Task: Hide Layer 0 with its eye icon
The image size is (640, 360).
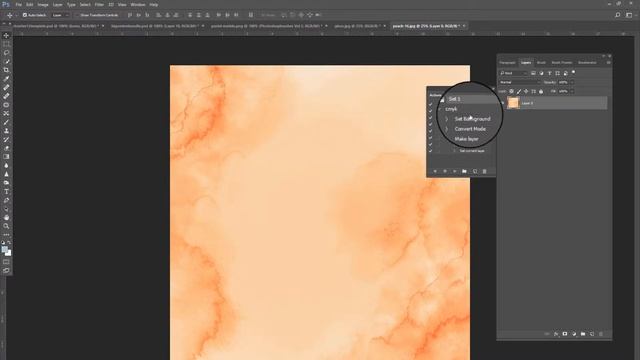Action: [502, 103]
